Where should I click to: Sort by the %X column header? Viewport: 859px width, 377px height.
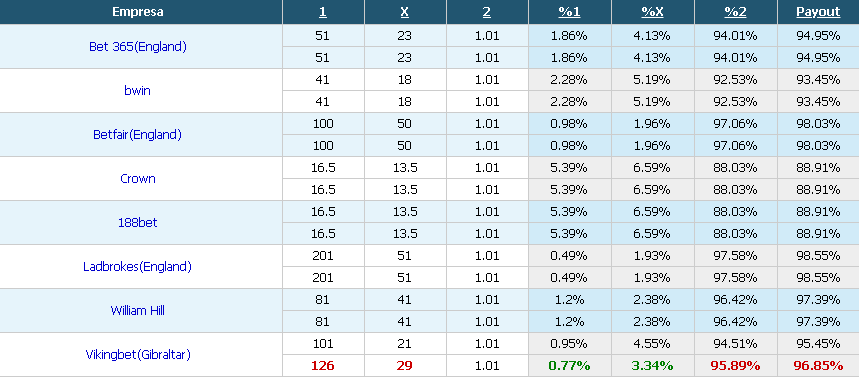point(652,12)
